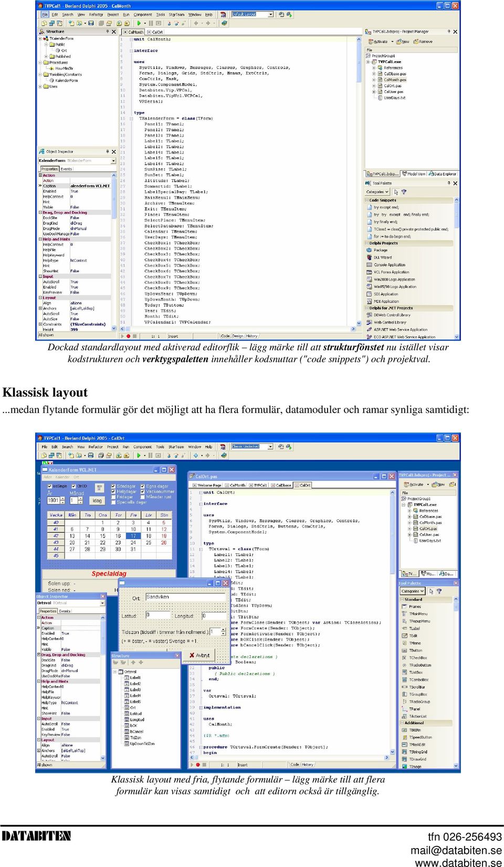Switch to Welcome Page tab in bottom editor
The image size is (504, 867).
pos(208,485)
